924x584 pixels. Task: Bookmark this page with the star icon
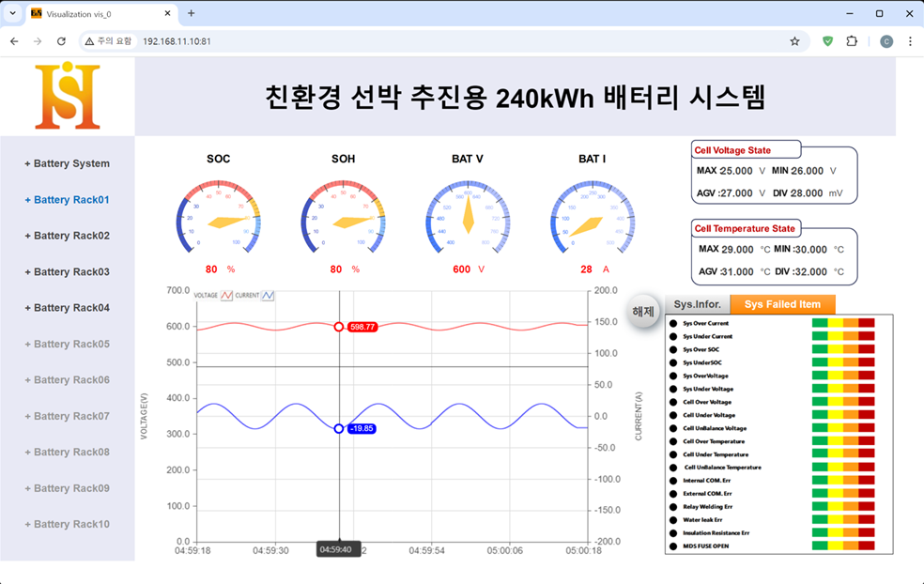[794, 41]
